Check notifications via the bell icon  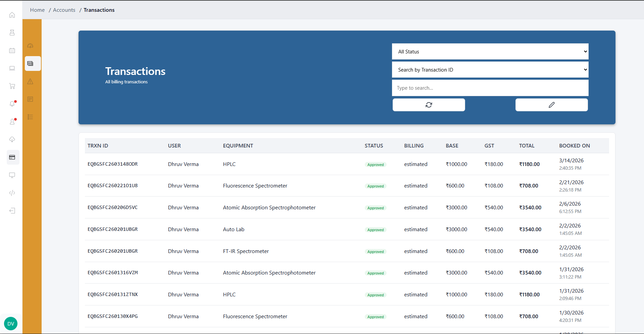pos(12,104)
